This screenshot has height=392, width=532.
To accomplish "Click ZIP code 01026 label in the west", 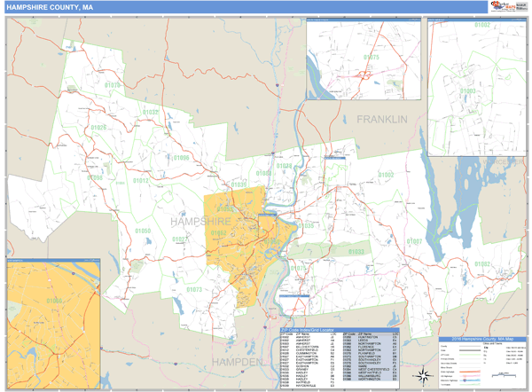I will tap(98, 128).
